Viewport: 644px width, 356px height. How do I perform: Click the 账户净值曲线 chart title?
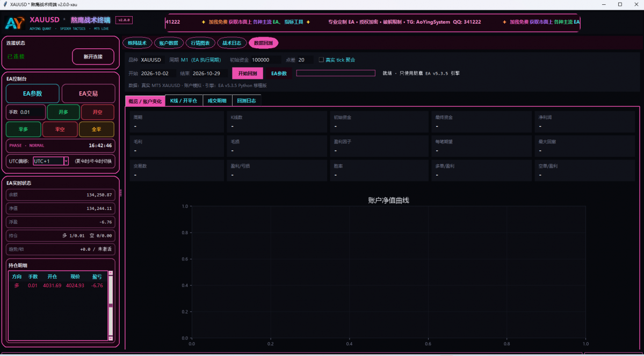point(388,200)
